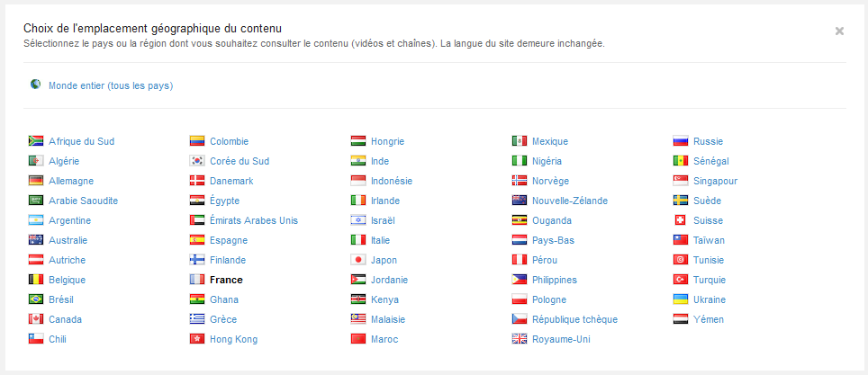
Task: Click the Greece flag icon
Action: point(197,319)
